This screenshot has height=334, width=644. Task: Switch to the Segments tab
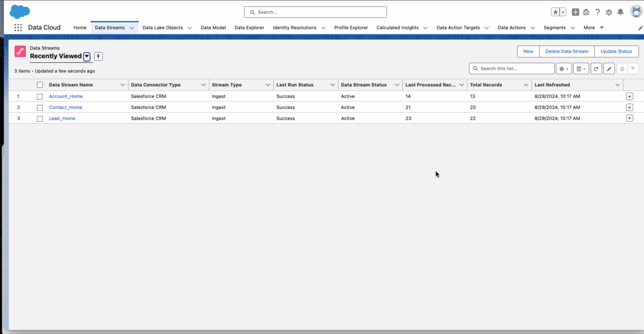coord(554,27)
